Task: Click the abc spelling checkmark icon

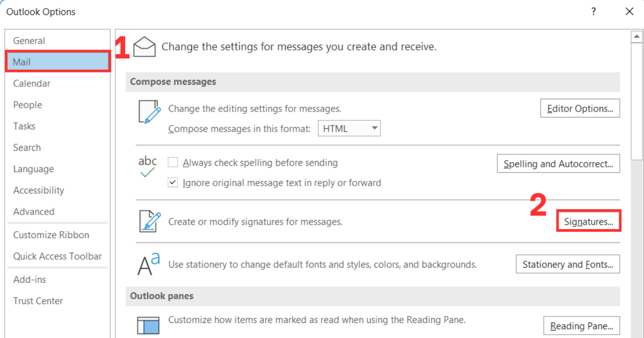Action: click(148, 166)
